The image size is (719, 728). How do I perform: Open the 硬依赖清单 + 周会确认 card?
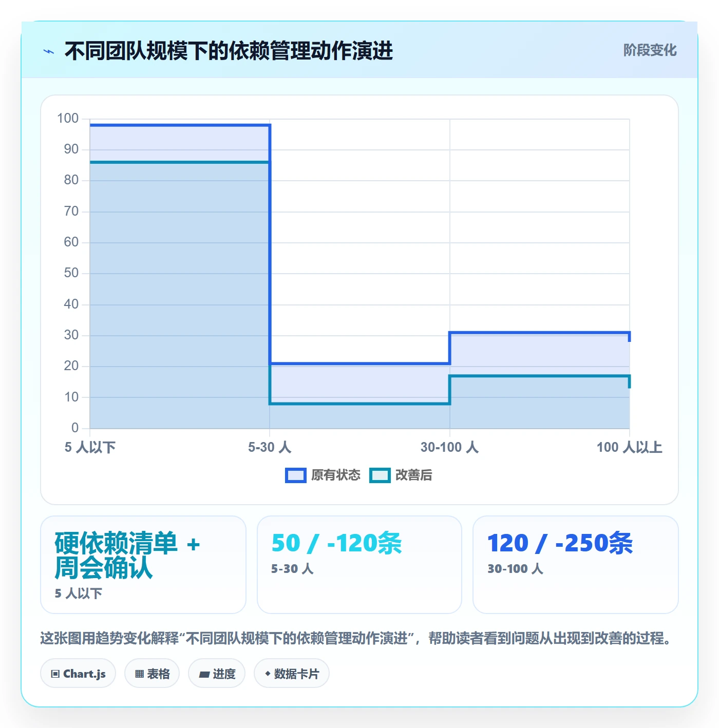point(143,565)
